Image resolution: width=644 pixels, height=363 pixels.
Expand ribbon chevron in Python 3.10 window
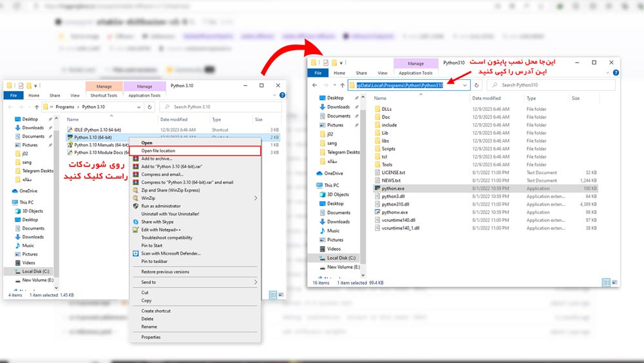coord(274,95)
